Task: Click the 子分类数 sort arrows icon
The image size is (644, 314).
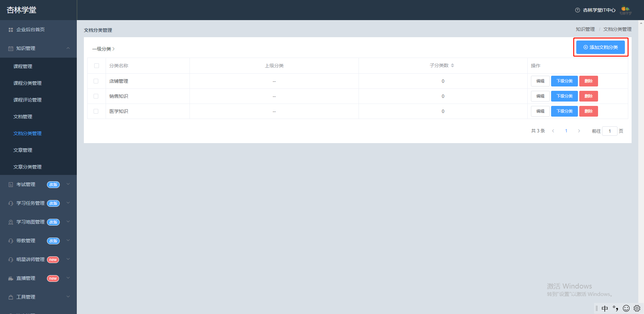Action: click(x=452, y=65)
